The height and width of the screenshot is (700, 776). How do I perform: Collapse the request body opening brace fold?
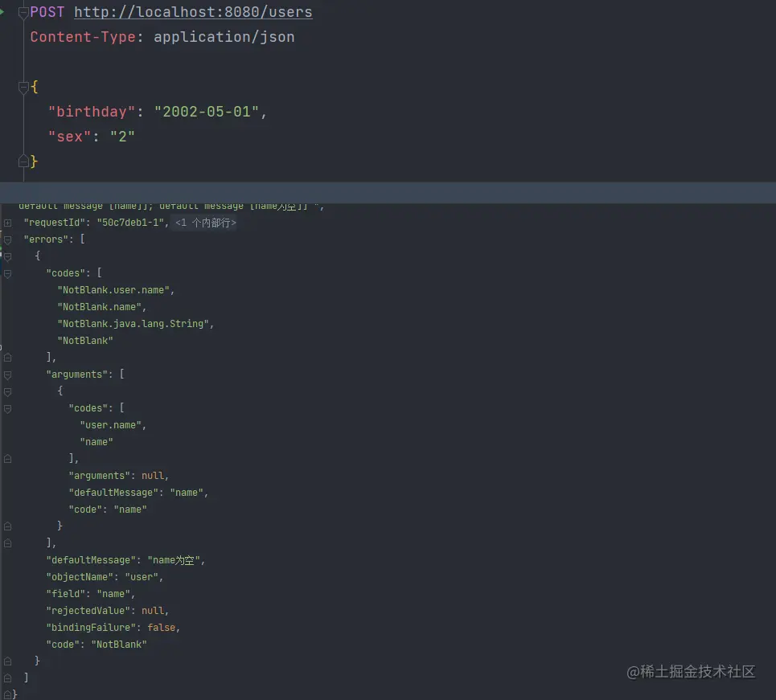click(23, 88)
